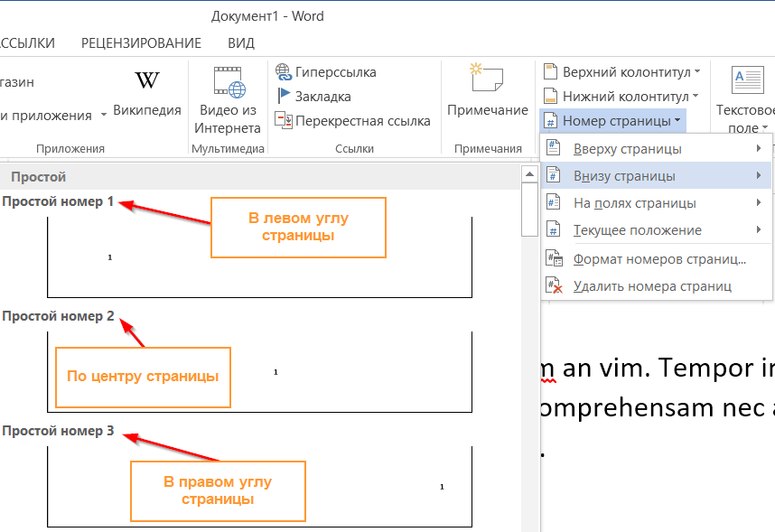Switch to the РЕЦЕНЗИРОВАНИЕ tab

141,42
